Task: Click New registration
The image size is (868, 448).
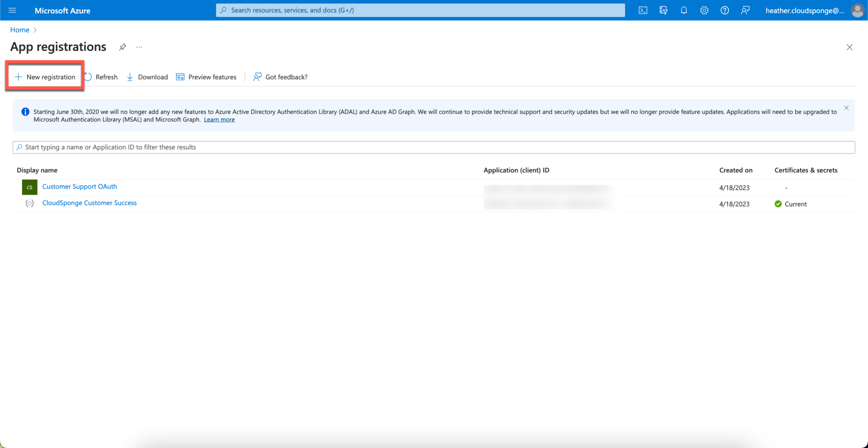Action: click(x=45, y=77)
